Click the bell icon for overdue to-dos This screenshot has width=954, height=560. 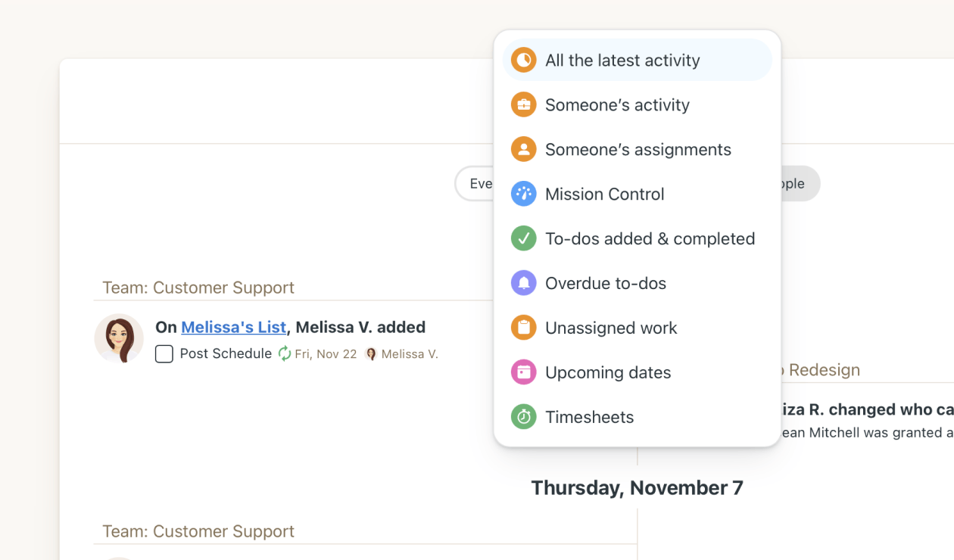[523, 283]
